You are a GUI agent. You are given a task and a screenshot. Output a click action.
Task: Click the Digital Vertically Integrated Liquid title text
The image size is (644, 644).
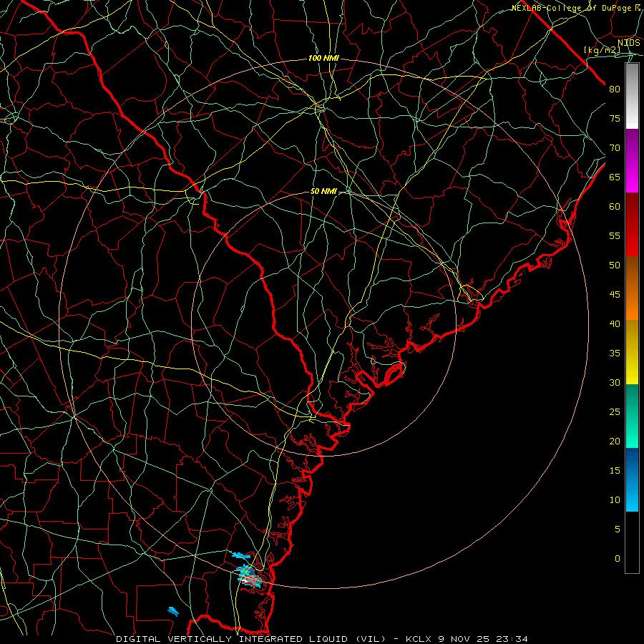tap(251, 639)
